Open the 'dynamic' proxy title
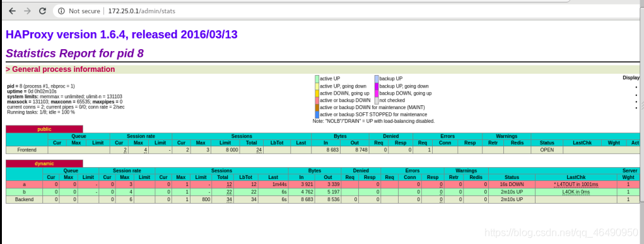 pos(44,163)
